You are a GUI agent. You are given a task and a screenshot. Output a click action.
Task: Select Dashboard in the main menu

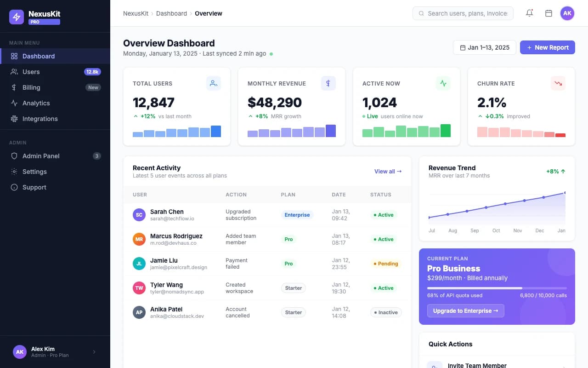[38, 56]
